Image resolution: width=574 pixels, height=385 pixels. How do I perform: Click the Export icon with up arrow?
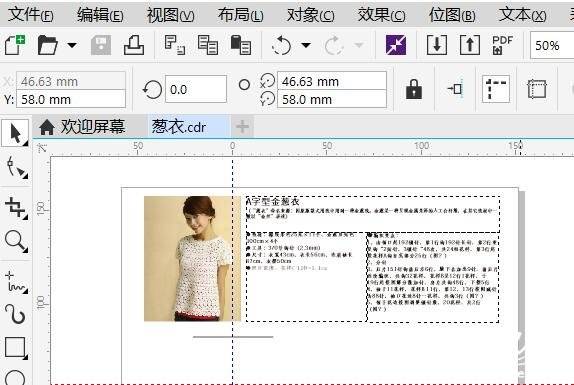[470, 45]
